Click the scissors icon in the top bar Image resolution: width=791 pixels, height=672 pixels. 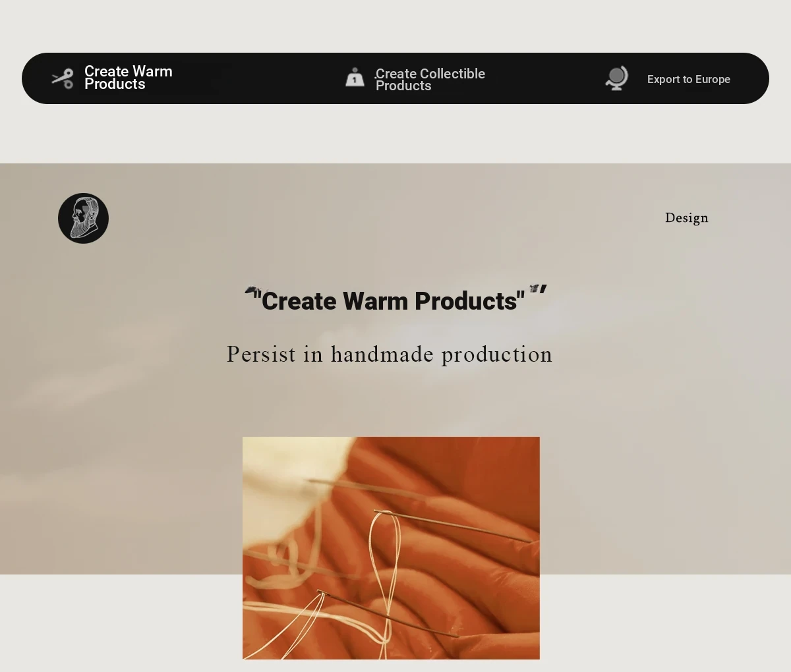click(63, 78)
